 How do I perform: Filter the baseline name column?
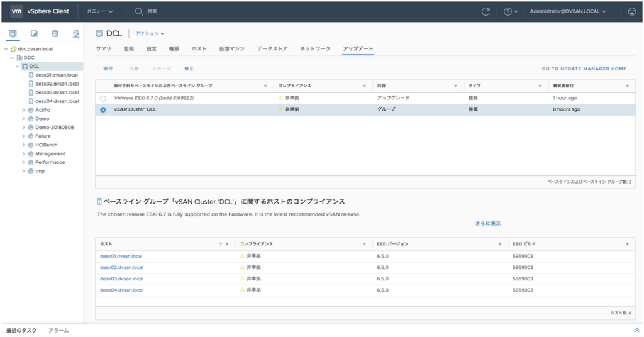click(x=265, y=86)
